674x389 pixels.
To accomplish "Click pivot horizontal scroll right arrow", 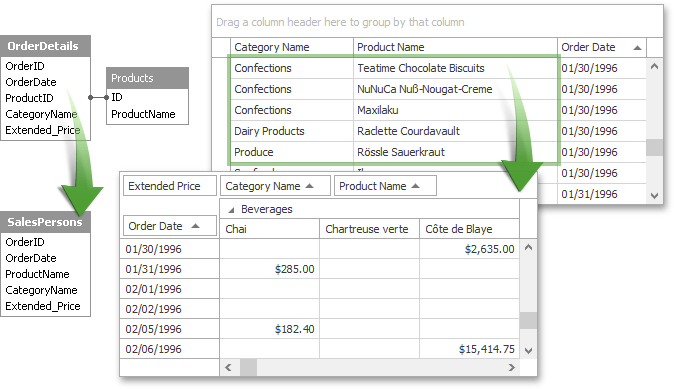I will pyautogui.click(x=512, y=368).
